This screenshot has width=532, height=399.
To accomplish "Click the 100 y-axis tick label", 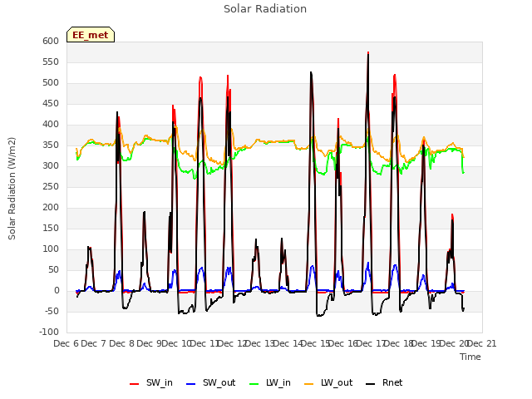I will click(x=51, y=249).
